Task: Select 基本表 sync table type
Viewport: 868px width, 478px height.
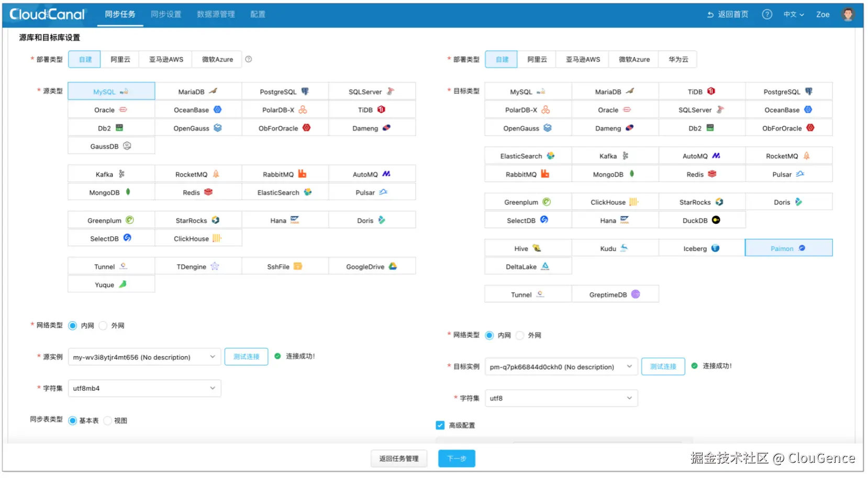Action: coord(73,420)
